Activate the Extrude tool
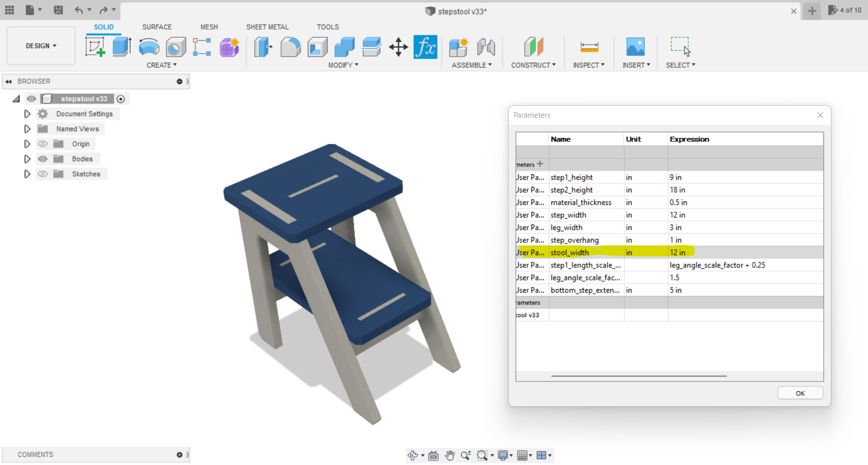 coord(122,47)
